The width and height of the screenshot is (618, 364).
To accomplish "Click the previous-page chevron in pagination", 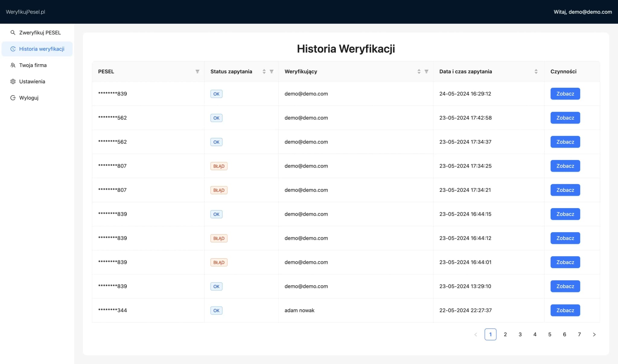I will 475,334.
